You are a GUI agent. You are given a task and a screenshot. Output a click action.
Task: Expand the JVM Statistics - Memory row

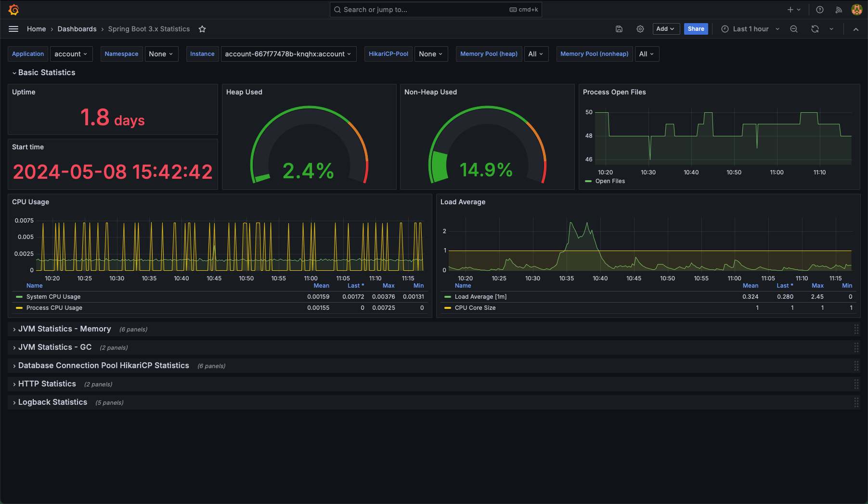(x=62, y=329)
